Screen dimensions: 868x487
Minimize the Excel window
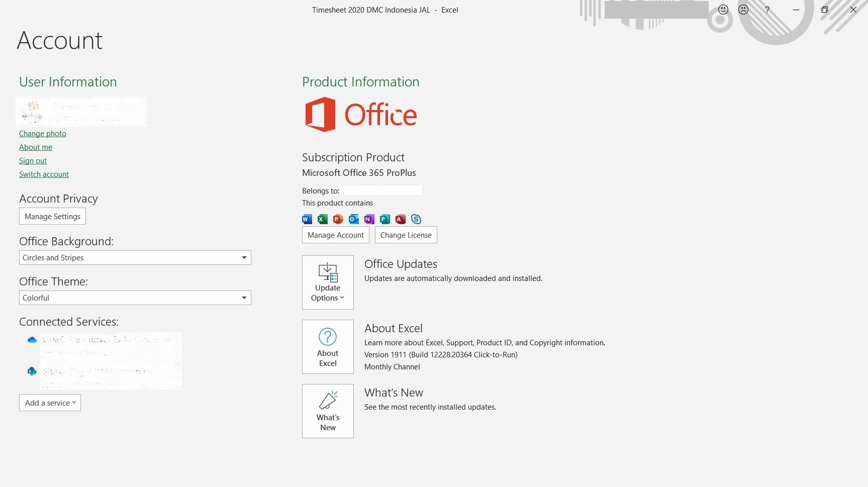[x=796, y=10]
